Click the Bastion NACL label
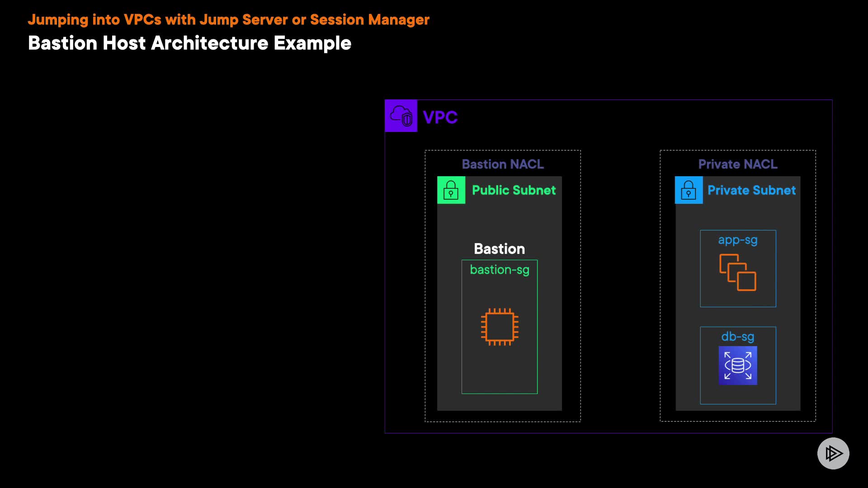The image size is (868, 488). pos(503,164)
